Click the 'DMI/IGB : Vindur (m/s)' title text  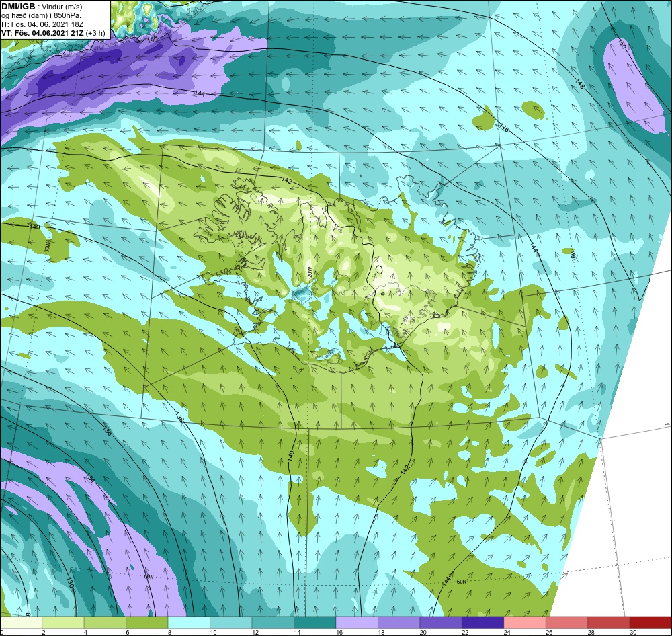42,7
